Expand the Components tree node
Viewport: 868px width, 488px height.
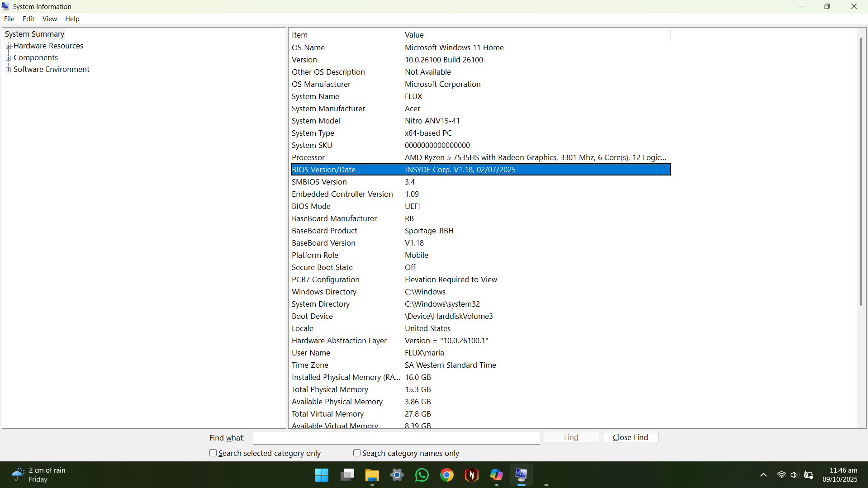[8, 58]
